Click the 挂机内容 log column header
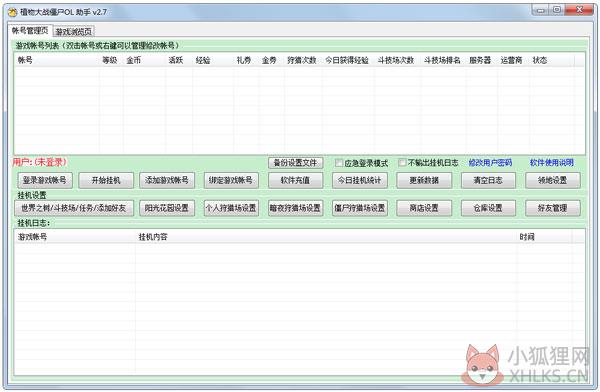The height and width of the screenshot is (392, 600). pyautogui.click(x=326, y=237)
